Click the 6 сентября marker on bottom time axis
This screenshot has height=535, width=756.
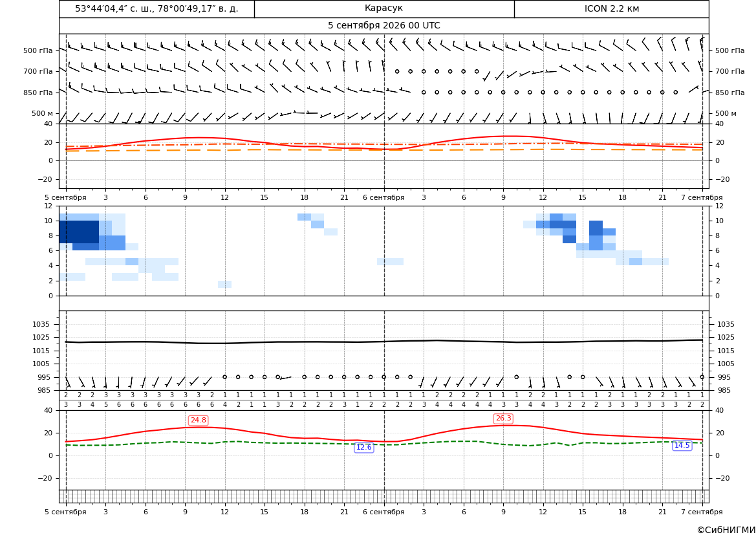(383, 512)
